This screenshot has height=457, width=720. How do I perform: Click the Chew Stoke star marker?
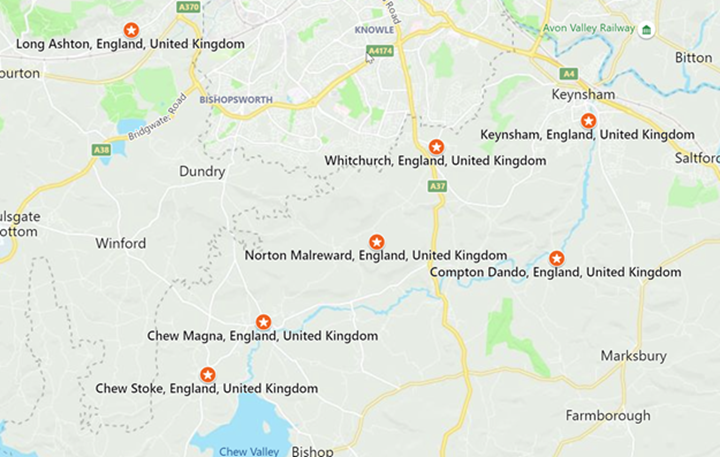[208, 375]
